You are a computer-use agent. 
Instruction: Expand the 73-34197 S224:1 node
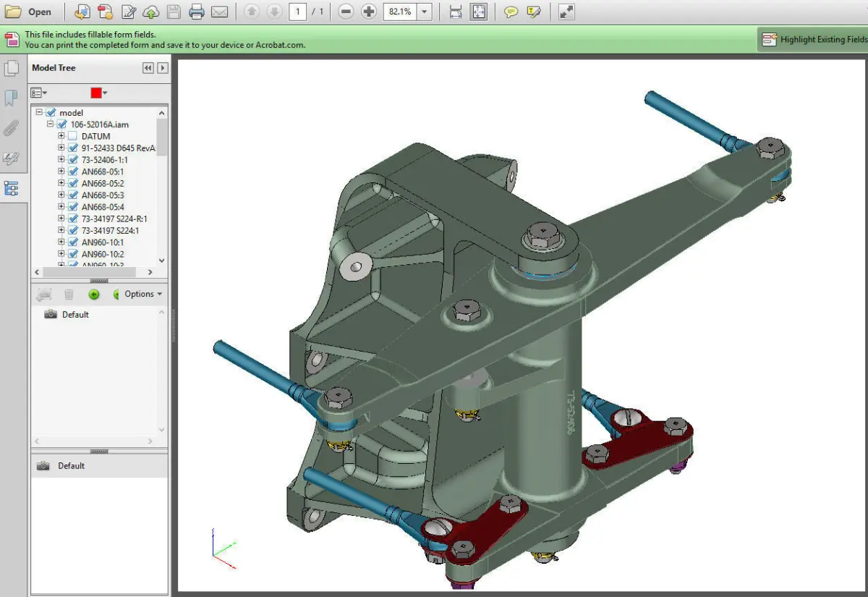pos(61,230)
